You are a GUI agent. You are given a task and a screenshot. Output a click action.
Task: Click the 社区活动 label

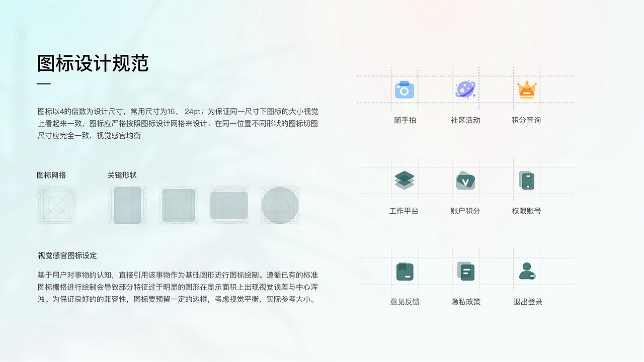465,120
